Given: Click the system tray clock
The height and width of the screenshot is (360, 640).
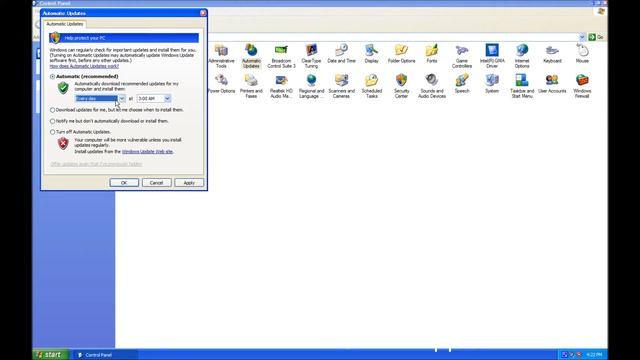Looking at the screenshot, I should point(594,355).
